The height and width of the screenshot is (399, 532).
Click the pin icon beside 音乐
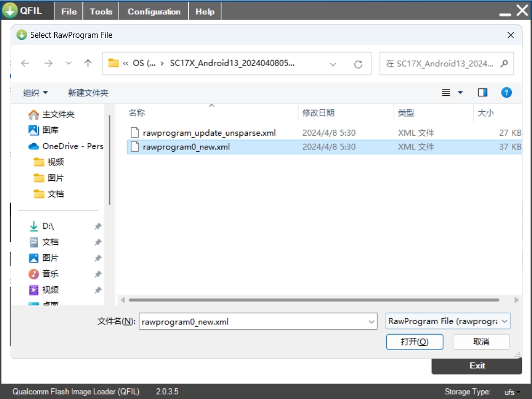tap(98, 274)
